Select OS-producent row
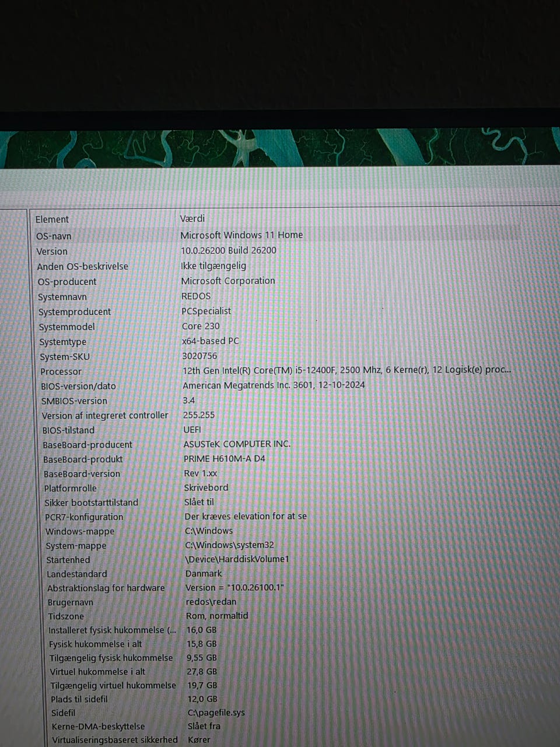The image size is (560, 747). coord(67,281)
